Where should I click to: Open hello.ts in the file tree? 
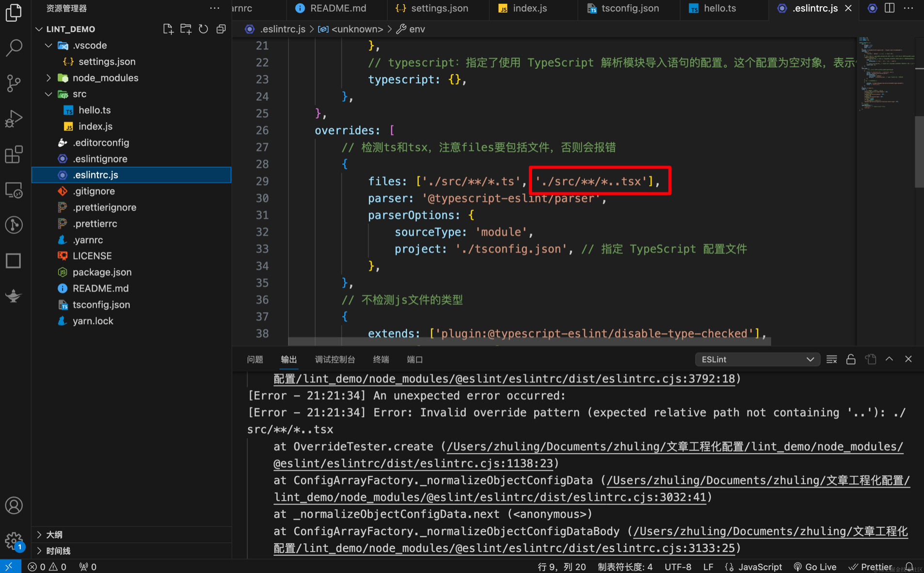[x=131, y=110]
